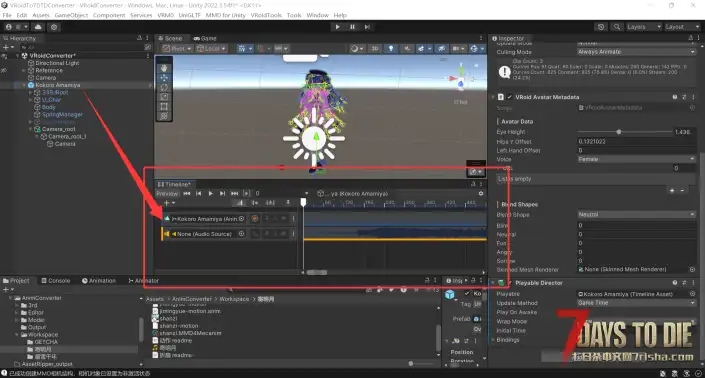The image size is (705, 378).
Task: Collapse the Kokoro Amamiya hierarchy node
Action: point(24,85)
